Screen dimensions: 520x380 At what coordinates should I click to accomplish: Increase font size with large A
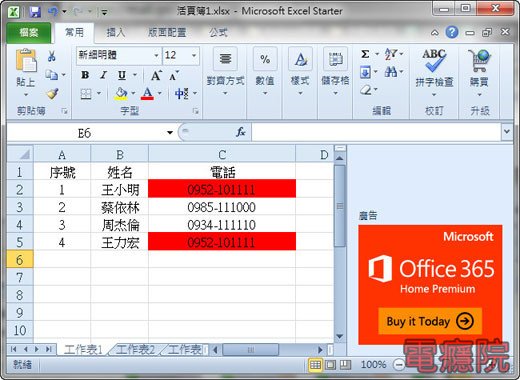tap(156, 76)
